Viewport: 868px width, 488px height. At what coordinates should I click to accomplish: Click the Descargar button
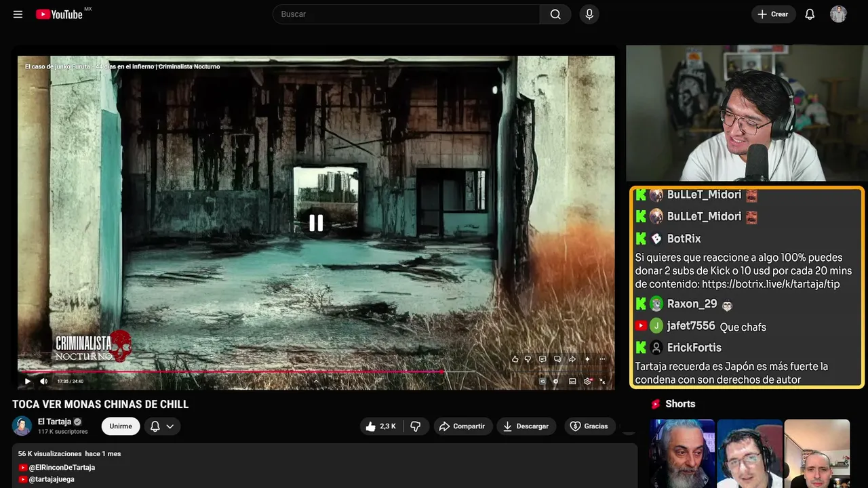point(526,426)
